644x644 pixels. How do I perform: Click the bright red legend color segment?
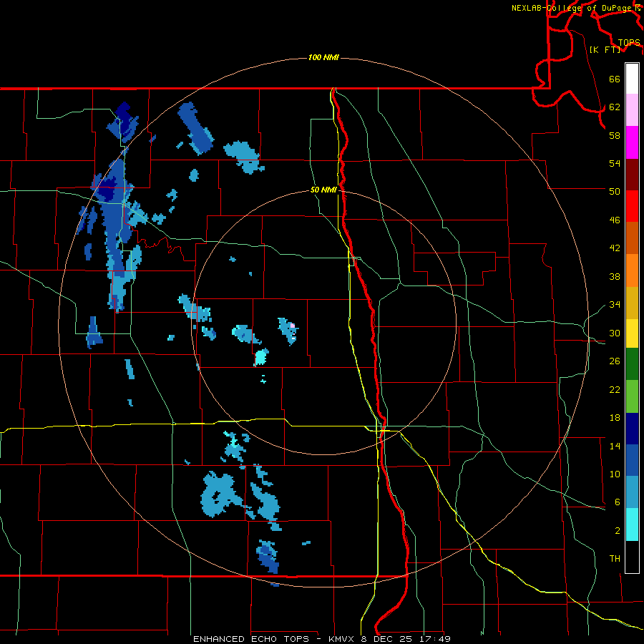click(632, 207)
